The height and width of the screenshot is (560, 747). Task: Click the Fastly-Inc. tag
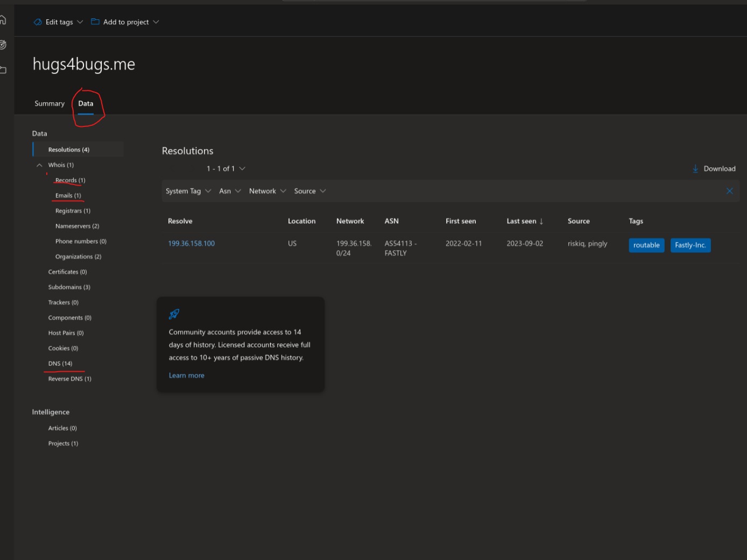pos(690,245)
